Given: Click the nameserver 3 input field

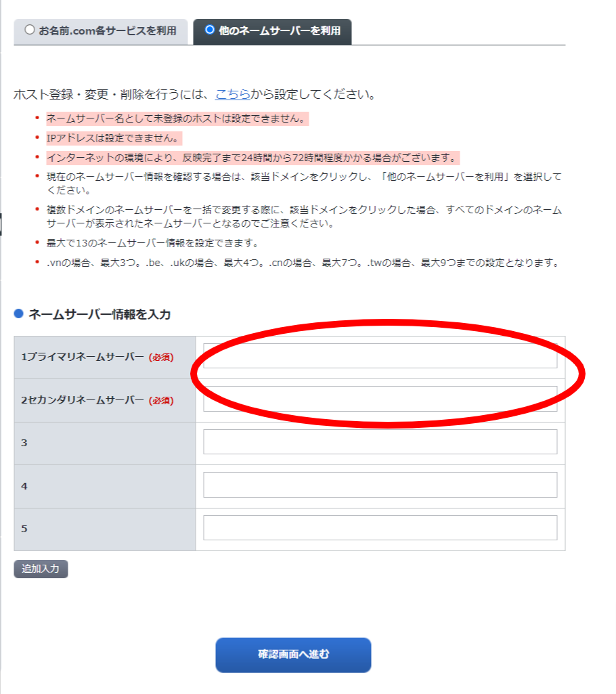Looking at the screenshot, I should (380, 441).
